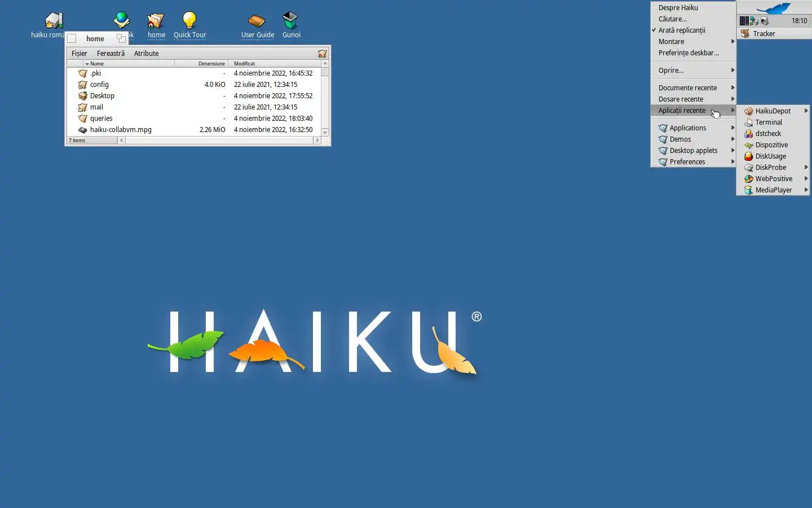Click the 2.26 MiO size value
The height and width of the screenshot is (508, 812).
click(212, 130)
